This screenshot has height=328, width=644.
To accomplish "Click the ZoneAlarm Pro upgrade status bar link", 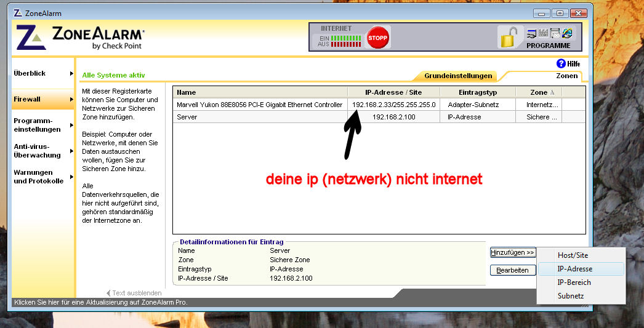I will [x=100, y=303].
